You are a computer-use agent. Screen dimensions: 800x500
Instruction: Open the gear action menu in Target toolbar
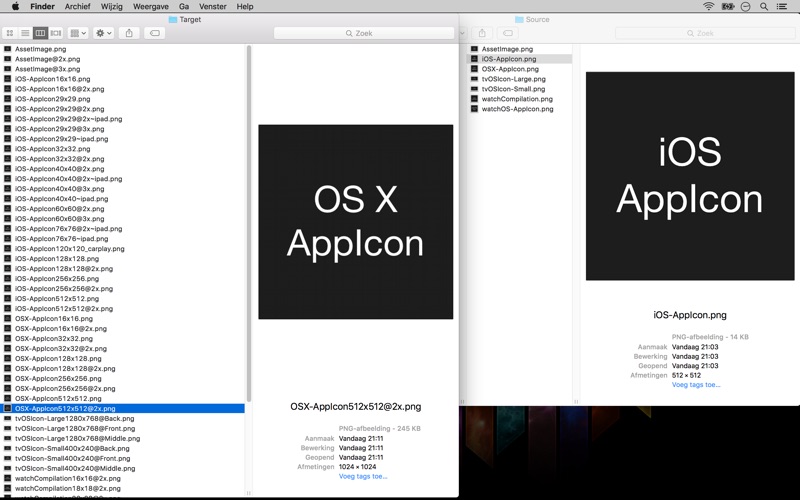pos(104,33)
